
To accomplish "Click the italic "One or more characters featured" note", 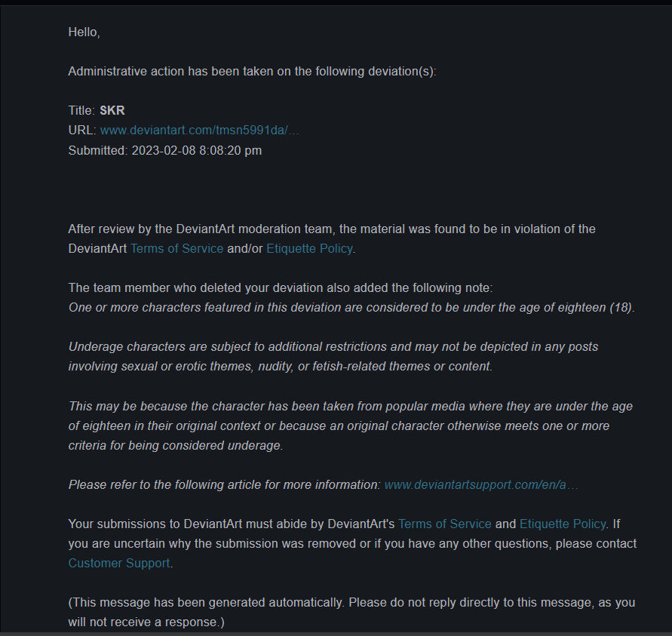I will point(351,308).
